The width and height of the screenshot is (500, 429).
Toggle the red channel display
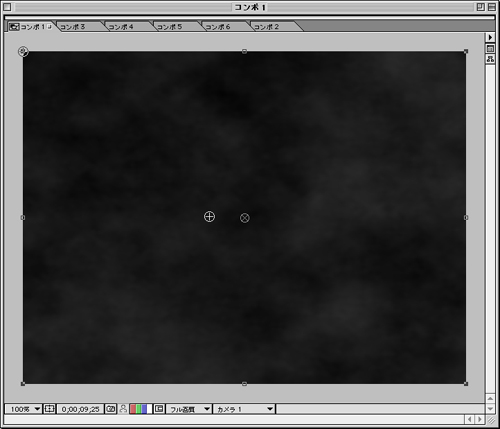click(x=133, y=409)
